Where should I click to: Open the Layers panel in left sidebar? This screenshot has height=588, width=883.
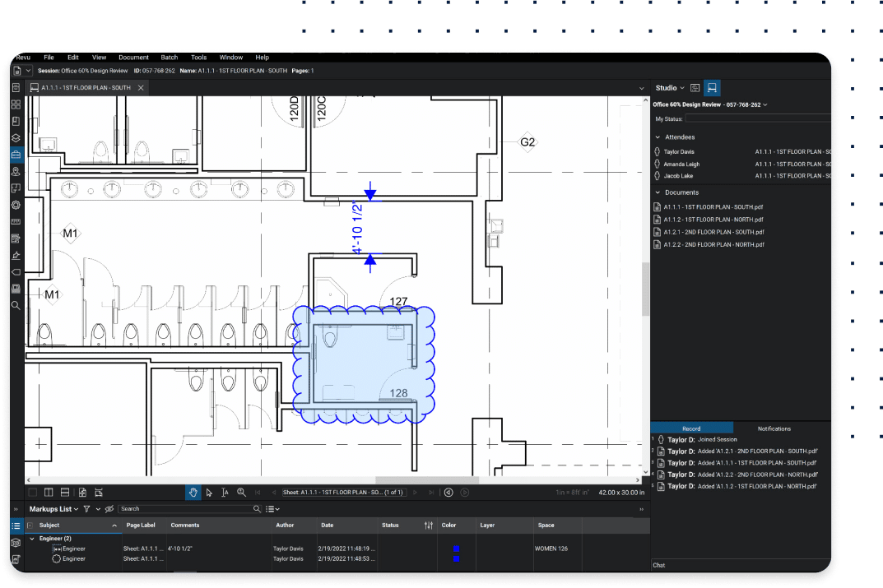(16, 138)
